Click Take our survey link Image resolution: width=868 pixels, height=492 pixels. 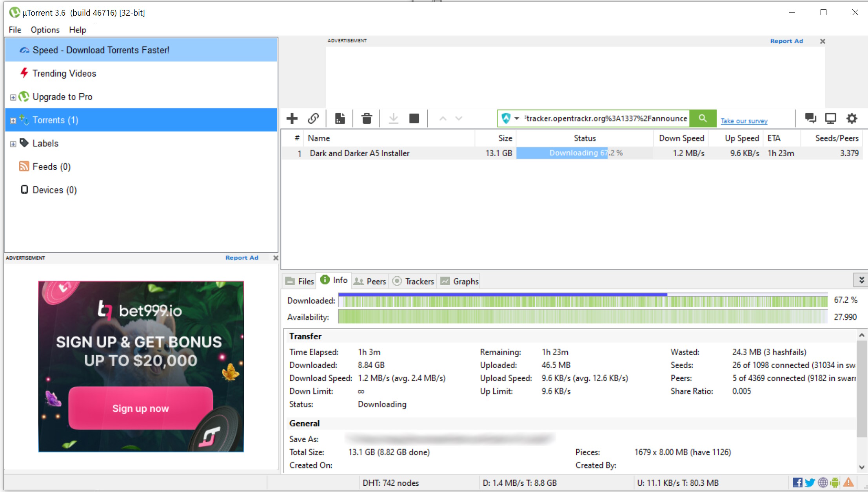pyautogui.click(x=744, y=121)
